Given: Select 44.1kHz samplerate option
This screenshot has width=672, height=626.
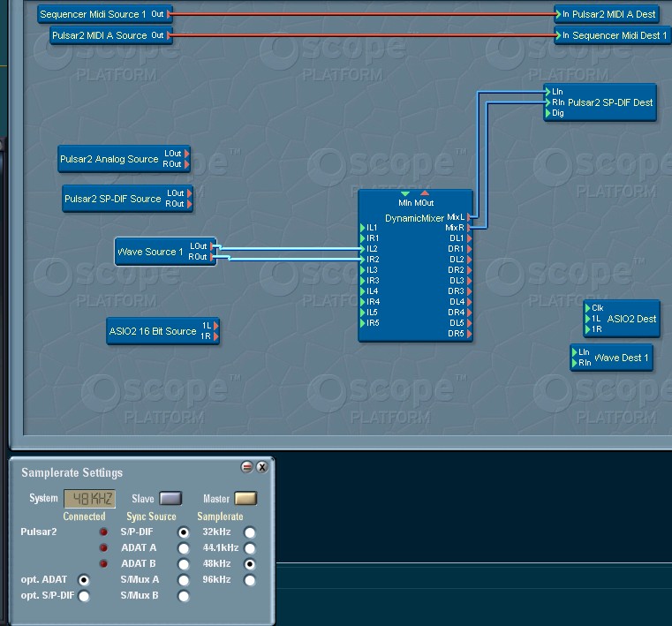Looking at the screenshot, I should point(250,548).
